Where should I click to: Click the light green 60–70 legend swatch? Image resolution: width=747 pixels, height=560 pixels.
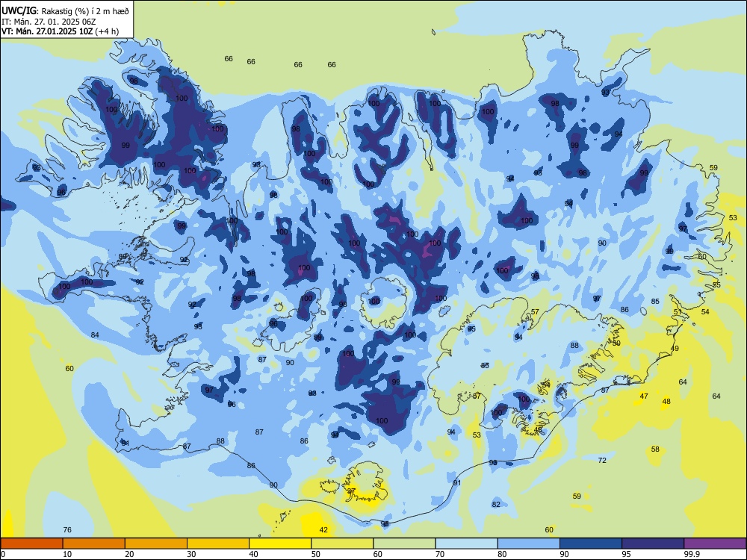404,544
